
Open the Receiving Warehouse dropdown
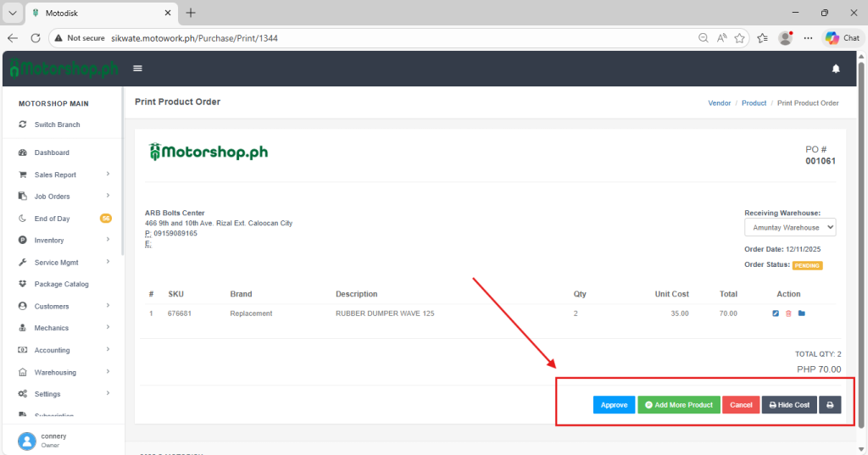pos(790,227)
